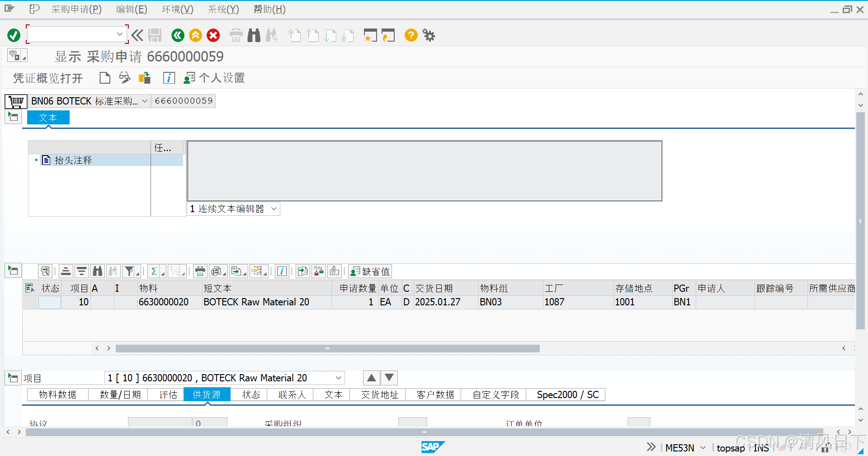Click the Details magnifier icon in item toolbar
The height and width of the screenshot is (456, 868).
(45, 271)
